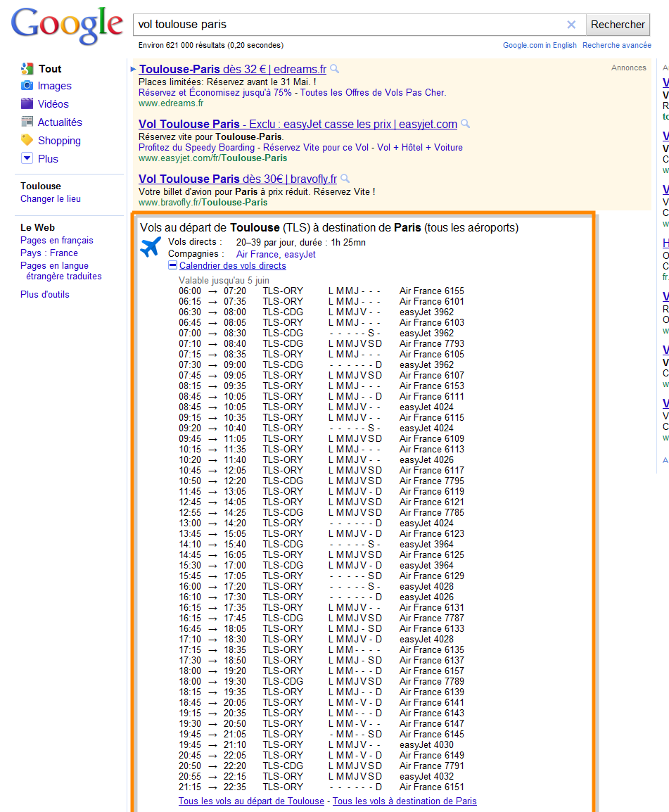Click the Air France 6155 flight row
Image resolution: width=669 pixels, height=812 pixels.
321,291
